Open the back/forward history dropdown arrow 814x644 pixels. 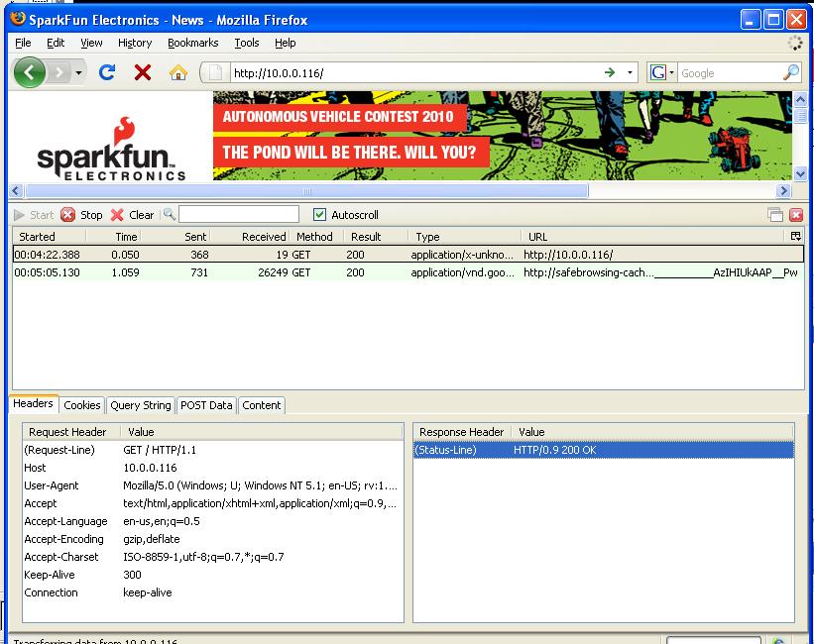(79, 72)
